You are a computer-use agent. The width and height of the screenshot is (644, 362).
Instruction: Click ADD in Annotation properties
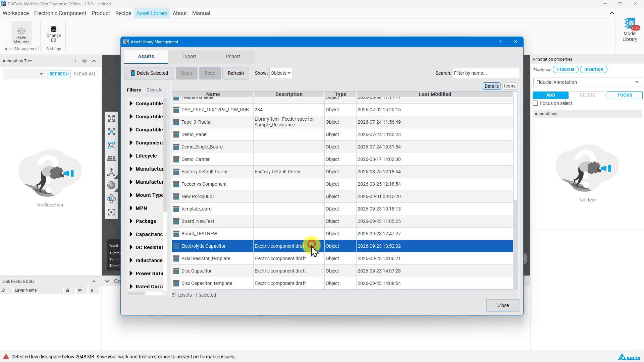tap(550, 95)
